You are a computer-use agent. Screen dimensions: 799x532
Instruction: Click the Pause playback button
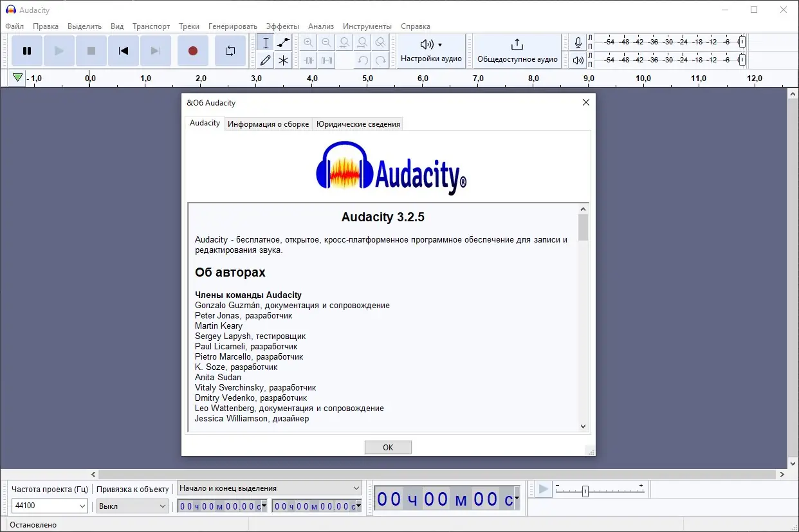point(27,51)
